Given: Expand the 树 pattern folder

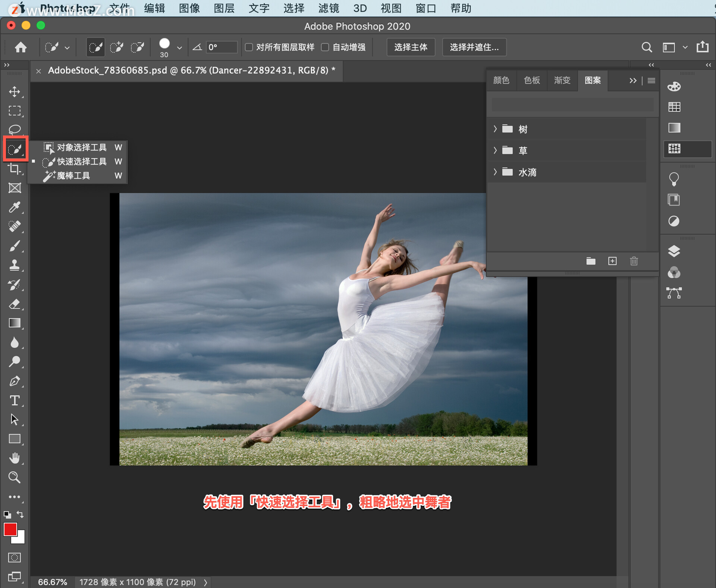Looking at the screenshot, I should point(495,129).
